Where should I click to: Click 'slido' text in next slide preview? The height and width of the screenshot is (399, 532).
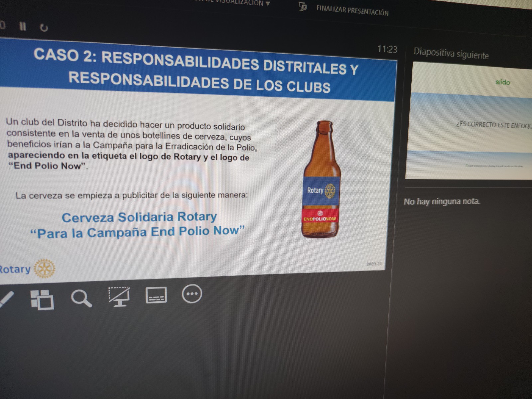tap(502, 82)
